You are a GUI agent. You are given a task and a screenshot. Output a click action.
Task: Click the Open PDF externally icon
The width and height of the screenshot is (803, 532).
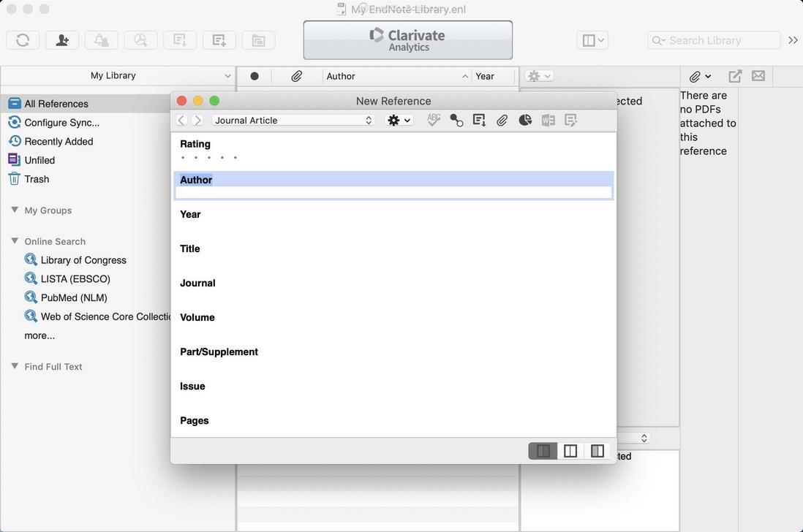(x=735, y=76)
